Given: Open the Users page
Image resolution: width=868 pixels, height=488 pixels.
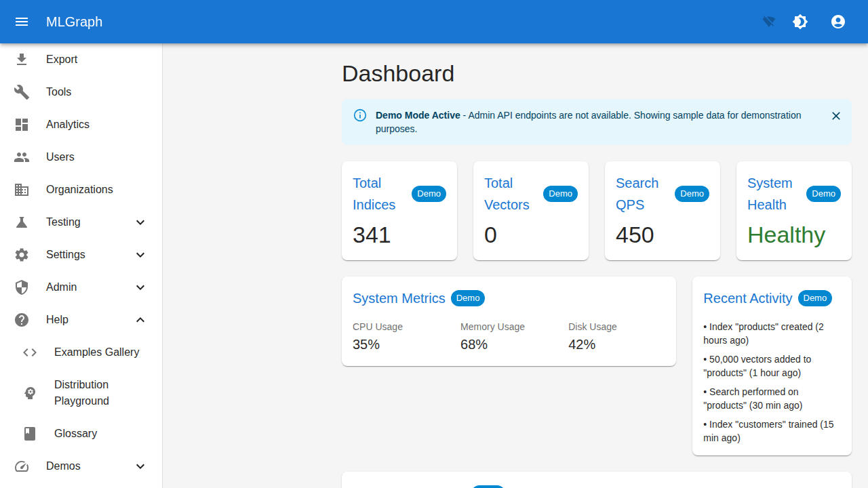Looking at the screenshot, I should click(60, 157).
